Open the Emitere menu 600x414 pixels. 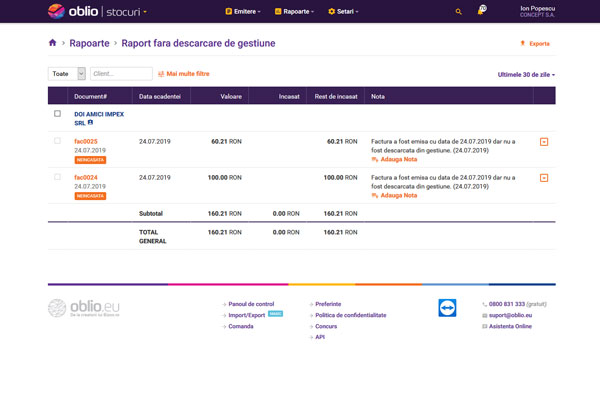pyautogui.click(x=243, y=11)
